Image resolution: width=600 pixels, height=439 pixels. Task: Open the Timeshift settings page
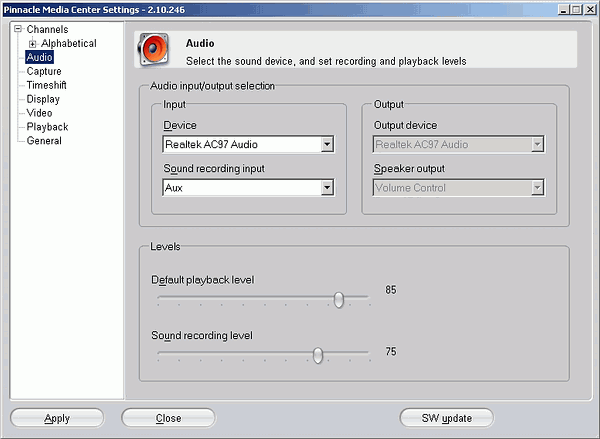click(x=46, y=85)
